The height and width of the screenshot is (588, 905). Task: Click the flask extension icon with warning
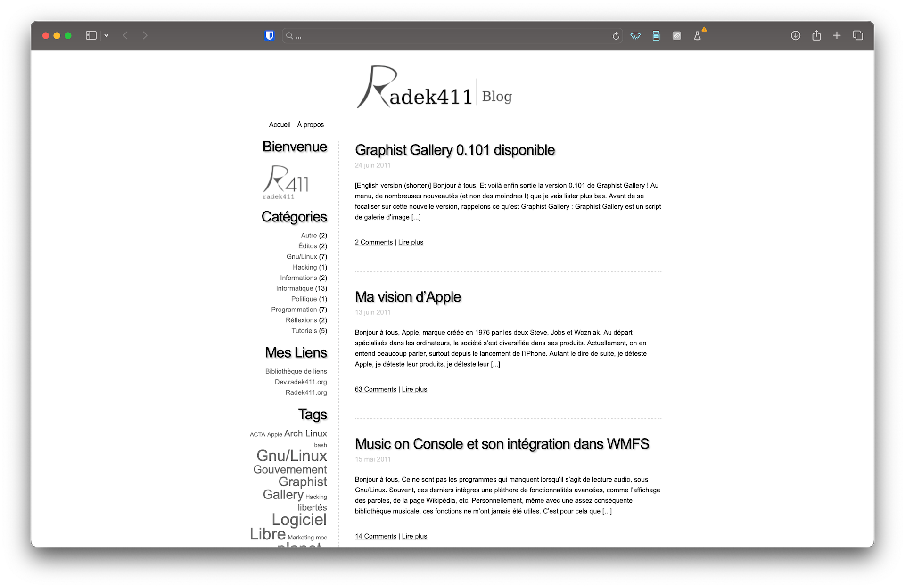[697, 36]
